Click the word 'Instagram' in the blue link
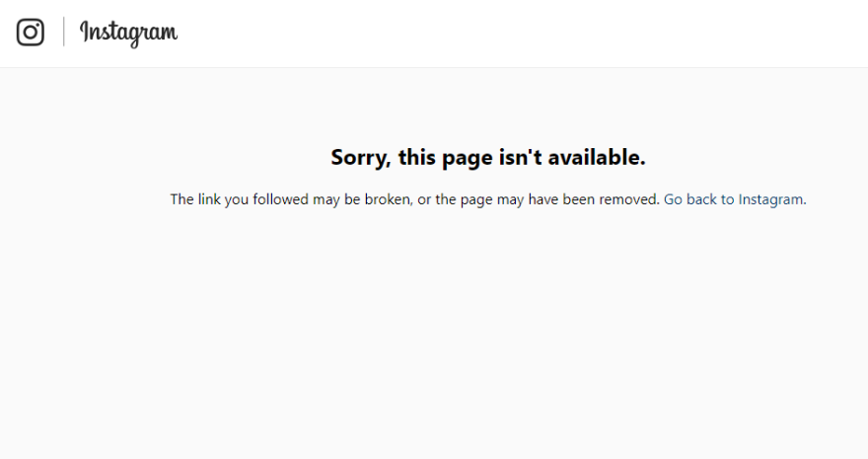 pos(770,199)
